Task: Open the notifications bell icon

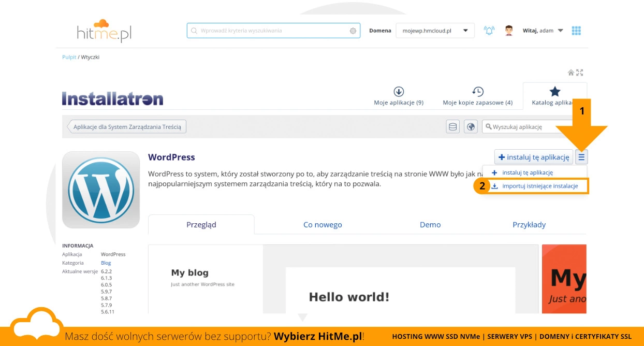Action: coord(489,31)
